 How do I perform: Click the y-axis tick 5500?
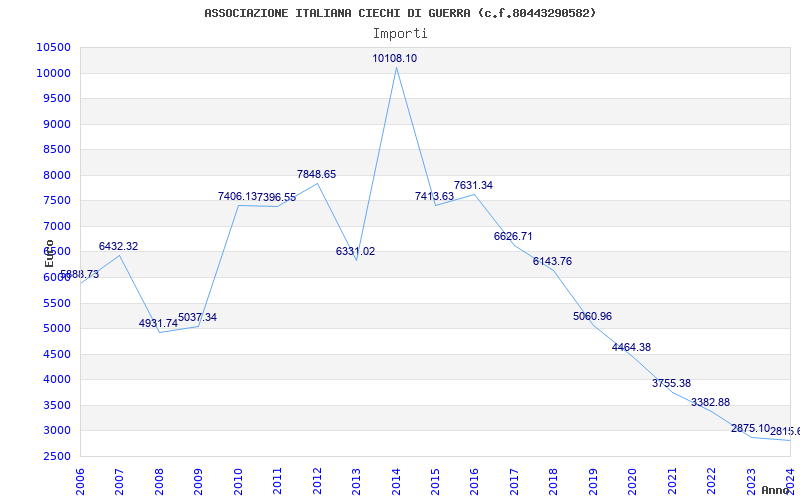click(56, 303)
